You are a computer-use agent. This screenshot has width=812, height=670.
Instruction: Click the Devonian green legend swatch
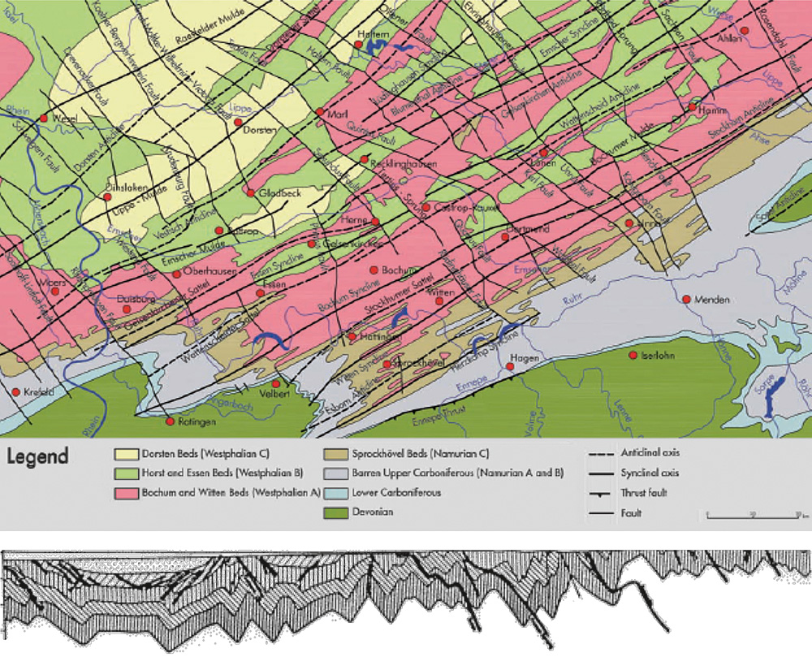335,513
